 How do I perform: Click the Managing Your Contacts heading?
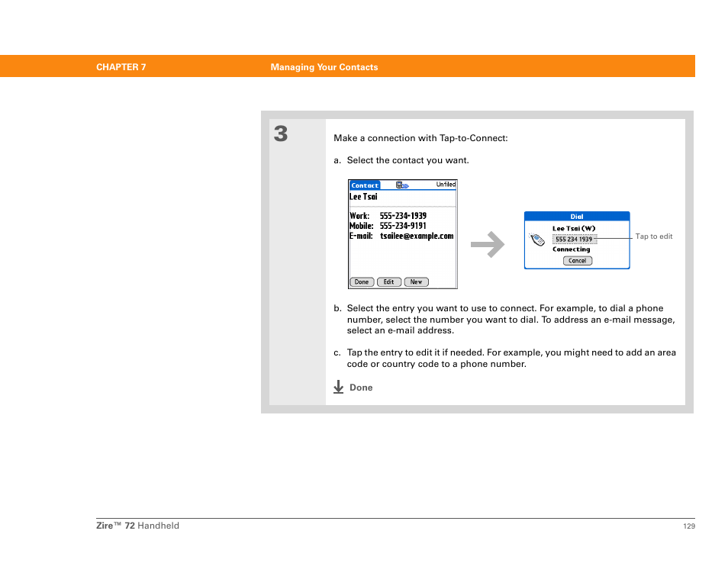(324, 67)
